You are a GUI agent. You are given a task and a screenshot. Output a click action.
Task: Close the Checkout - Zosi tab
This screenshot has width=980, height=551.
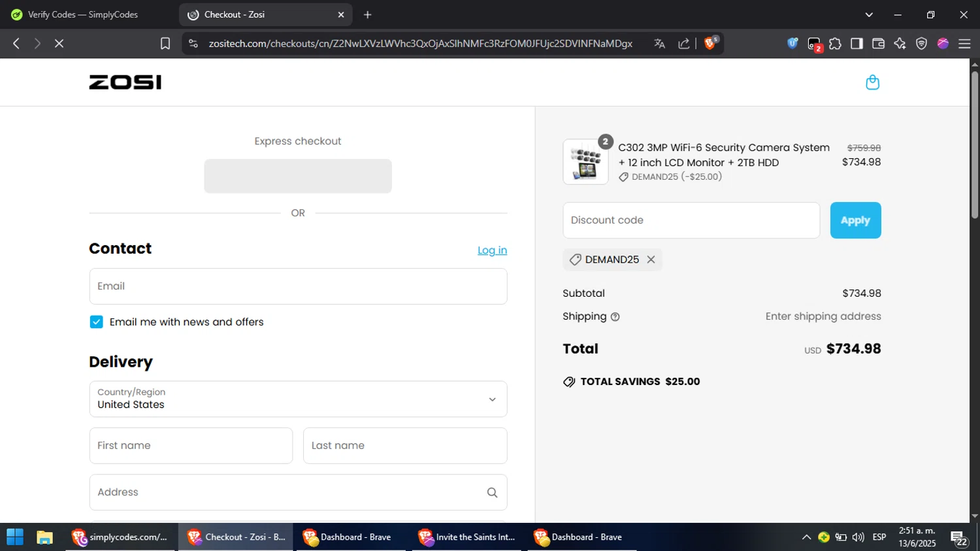click(340, 14)
